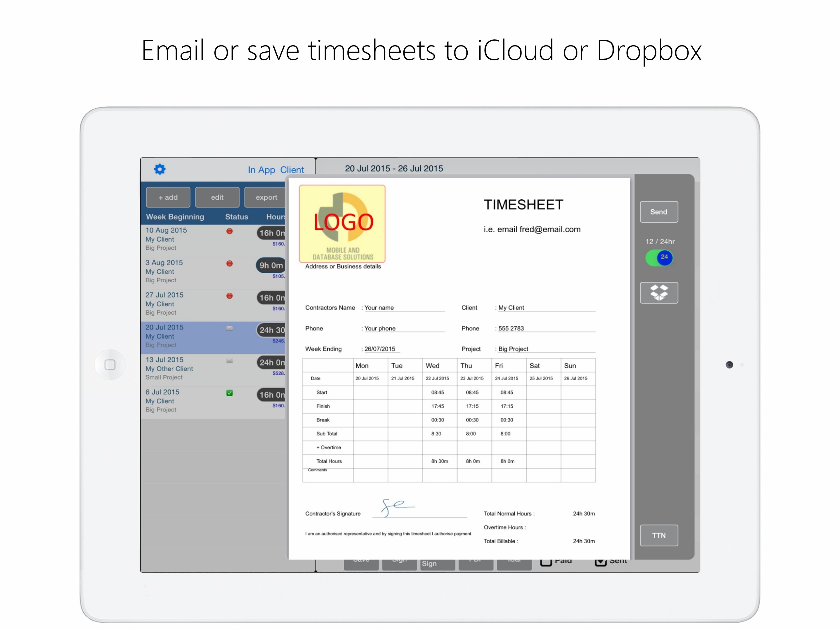Switch to the Client tab
Viewport: 840px width, 630px height.
click(x=292, y=170)
